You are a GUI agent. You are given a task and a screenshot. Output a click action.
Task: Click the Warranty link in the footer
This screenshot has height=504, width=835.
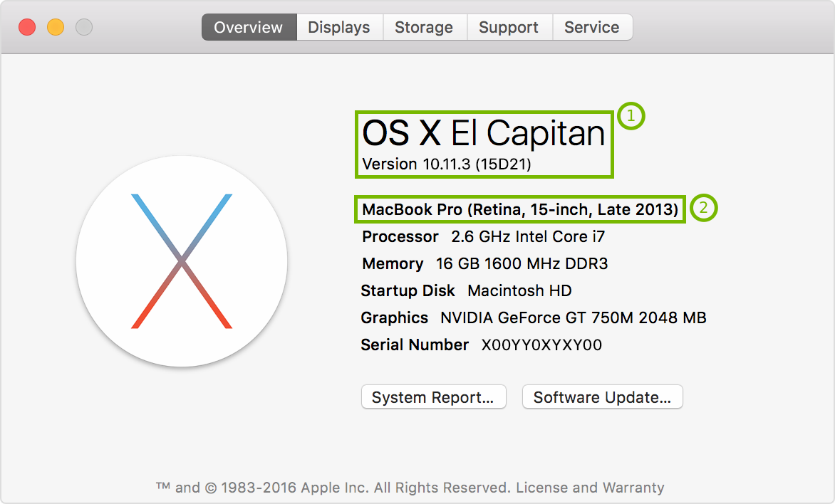tap(635, 488)
